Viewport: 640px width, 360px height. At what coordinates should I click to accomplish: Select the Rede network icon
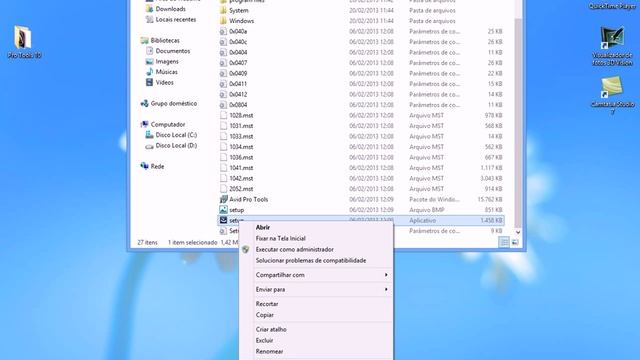pyautogui.click(x=144, y=166)
